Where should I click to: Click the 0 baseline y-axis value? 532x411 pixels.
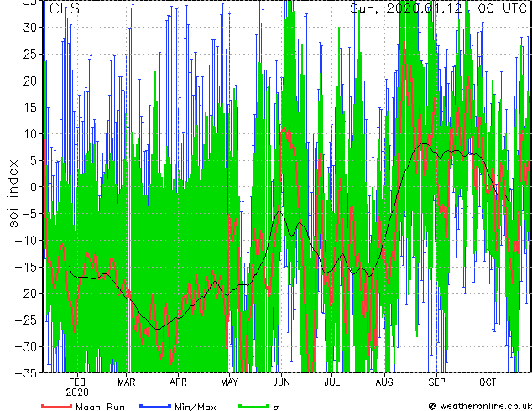[x=33, y=187]
